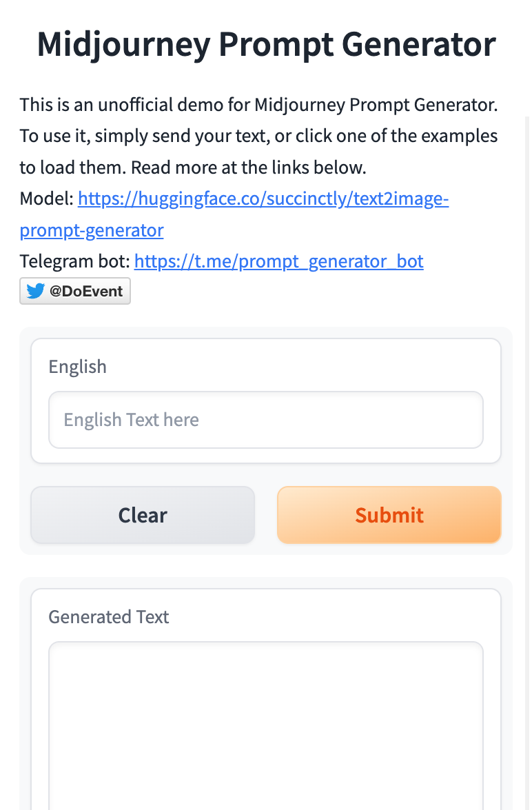The width and height of the screenshot is (532, 810).
Task: Click inside the Generated Text output box
Action: click(x=266, y=726)
